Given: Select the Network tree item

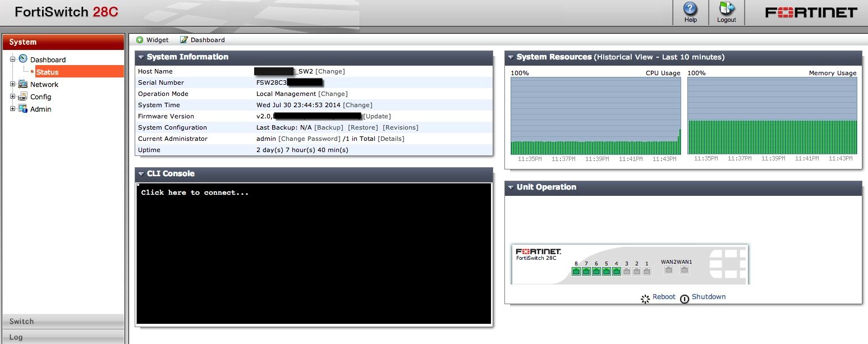Looking at the screenshot, I should point(44,84).
